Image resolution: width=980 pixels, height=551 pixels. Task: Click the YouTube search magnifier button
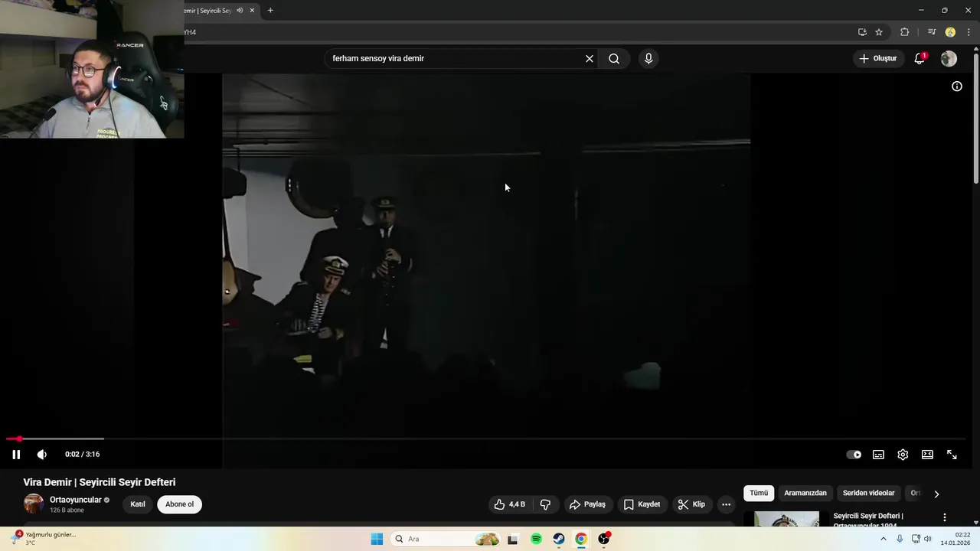tap(614, 59)
